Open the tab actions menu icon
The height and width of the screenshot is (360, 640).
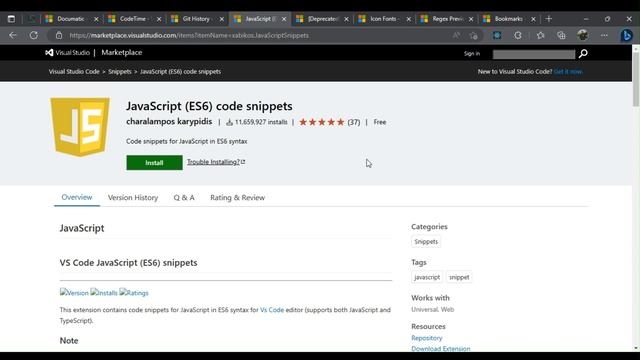11,19
